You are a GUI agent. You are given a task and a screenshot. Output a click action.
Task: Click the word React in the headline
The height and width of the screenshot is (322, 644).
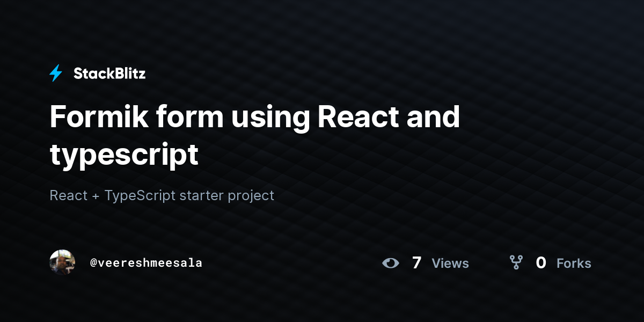tap(358, 116)
